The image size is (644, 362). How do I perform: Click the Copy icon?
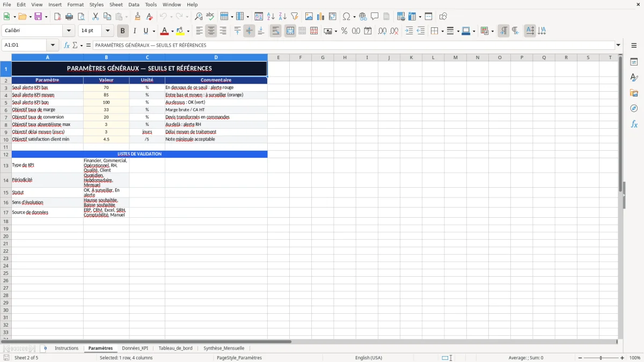[x=107, y=17]
